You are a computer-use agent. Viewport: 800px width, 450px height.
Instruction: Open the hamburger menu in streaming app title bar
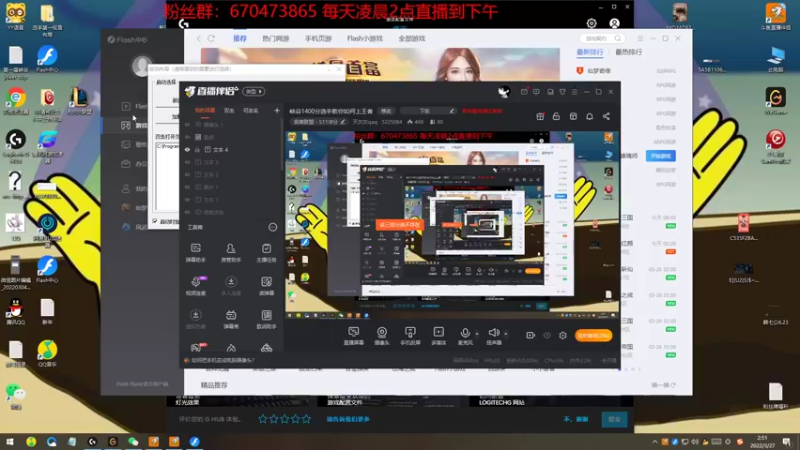[x=574, y=92]
